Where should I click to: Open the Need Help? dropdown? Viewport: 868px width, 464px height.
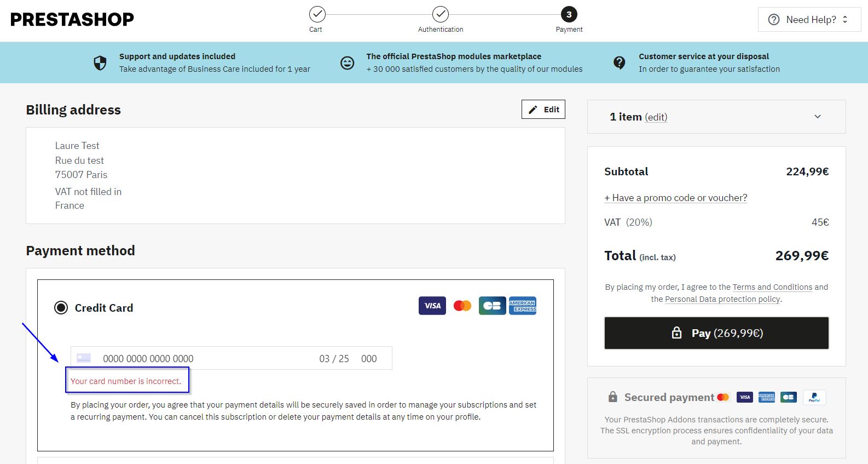[x=809, y=20]
